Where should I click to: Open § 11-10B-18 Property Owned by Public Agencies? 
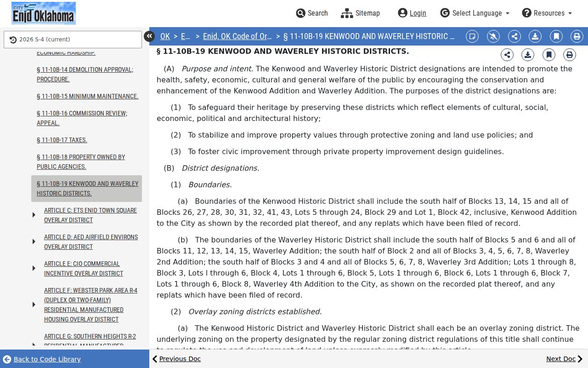[81, 162]
